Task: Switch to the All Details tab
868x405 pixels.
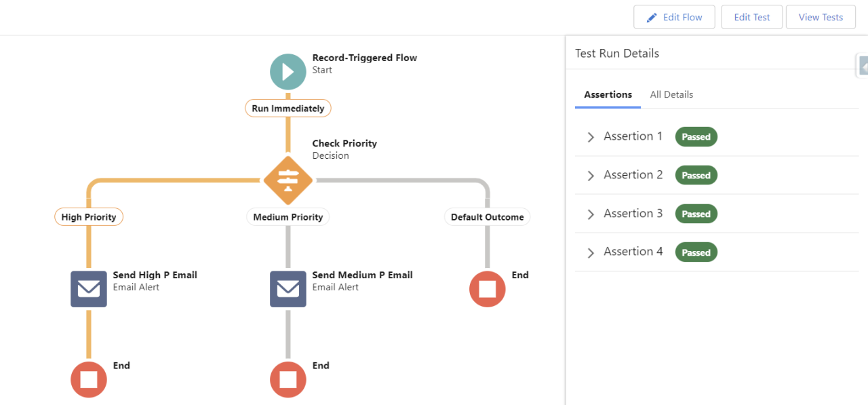Action: (x=671, y=94)
